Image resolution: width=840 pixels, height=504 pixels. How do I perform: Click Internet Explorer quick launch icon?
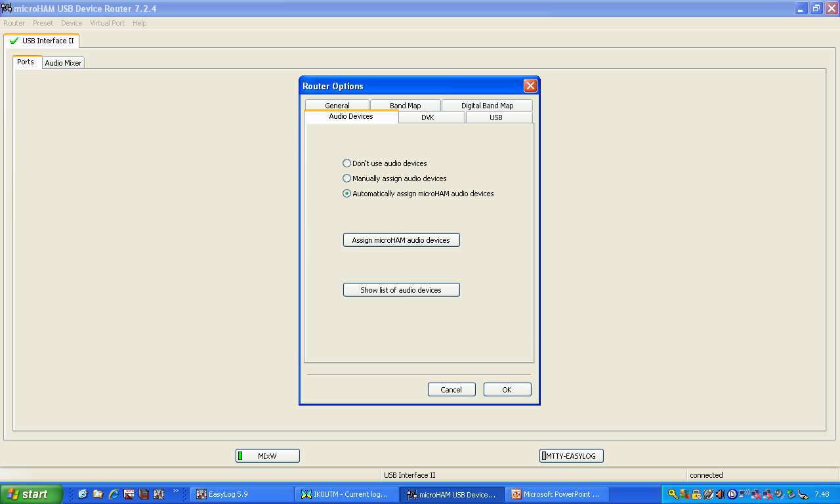click(114, 494)
